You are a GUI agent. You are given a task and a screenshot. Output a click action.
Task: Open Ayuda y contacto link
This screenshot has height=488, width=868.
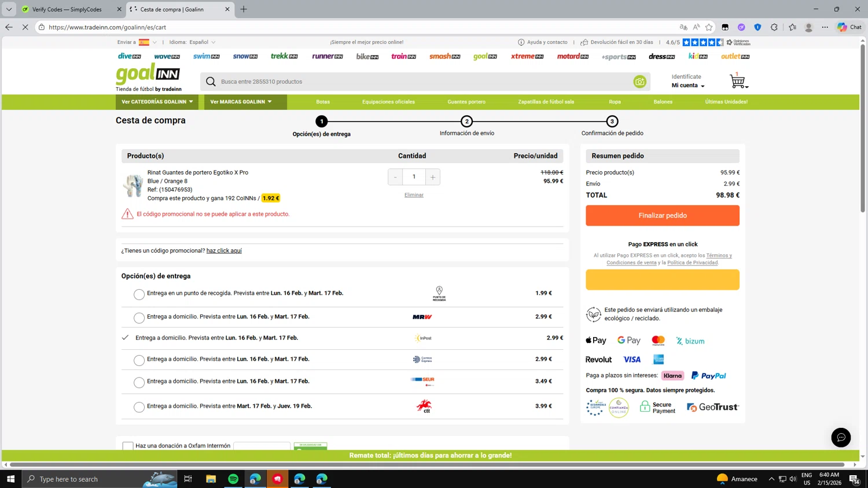point(543,42)
